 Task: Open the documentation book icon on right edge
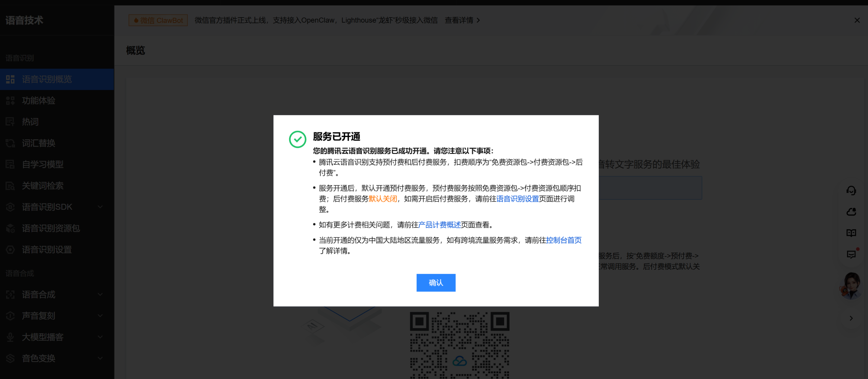pos(851,232)
